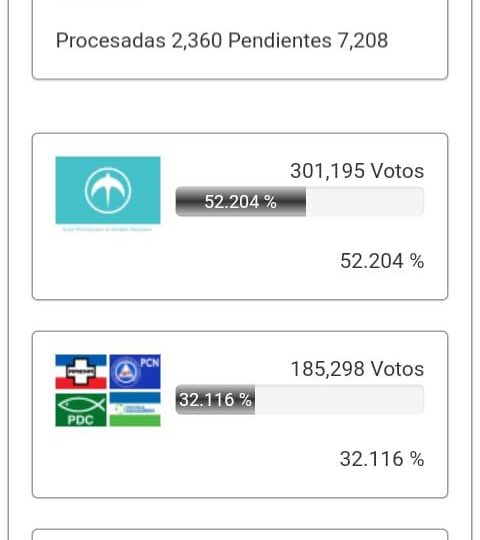
Task: Click the 52.204 % filled progress bar
Action: (x=241, y=202)
